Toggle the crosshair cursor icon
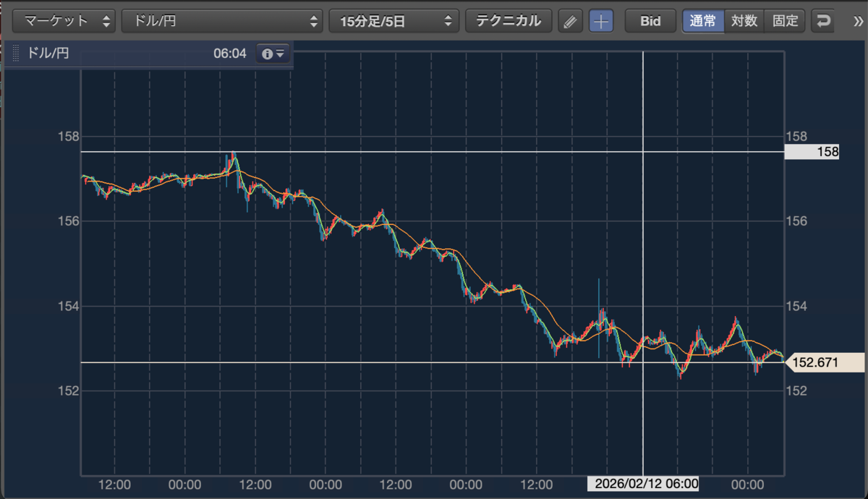This screenshot has height=499, width=868. [x=601, y=21]
